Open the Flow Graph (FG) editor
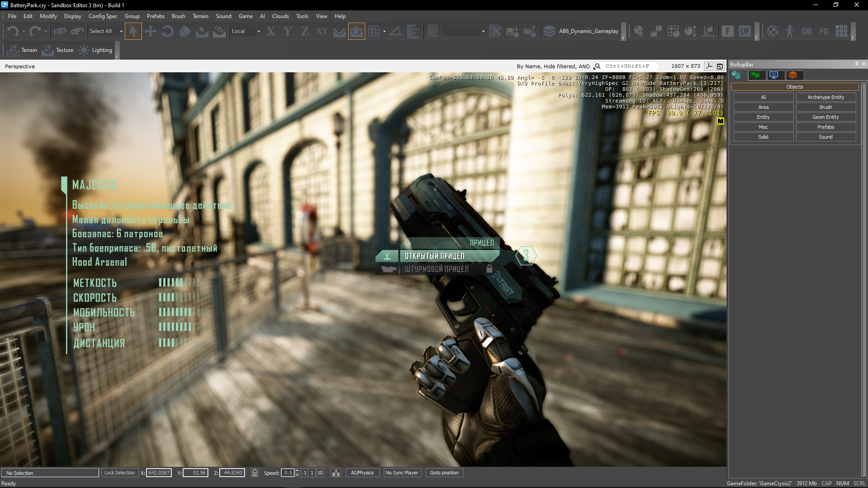Screen dimensions: 868x488 click(824, 31)
